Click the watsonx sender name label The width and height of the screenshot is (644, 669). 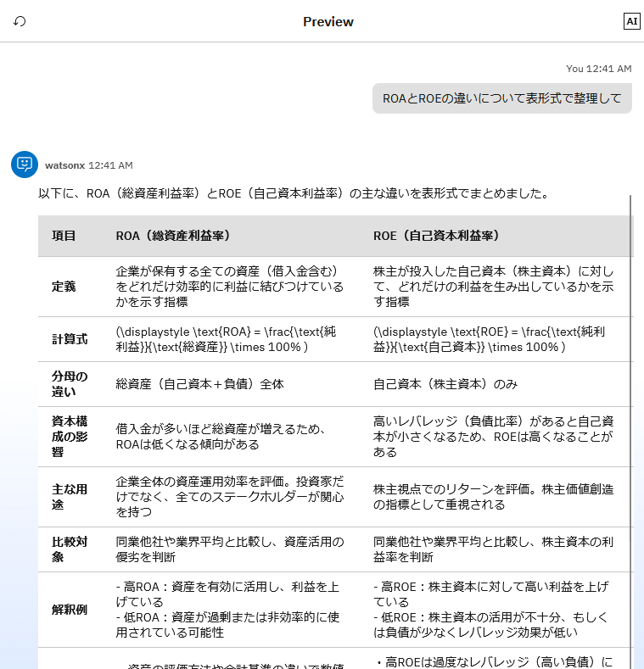(x=64, y=165)
